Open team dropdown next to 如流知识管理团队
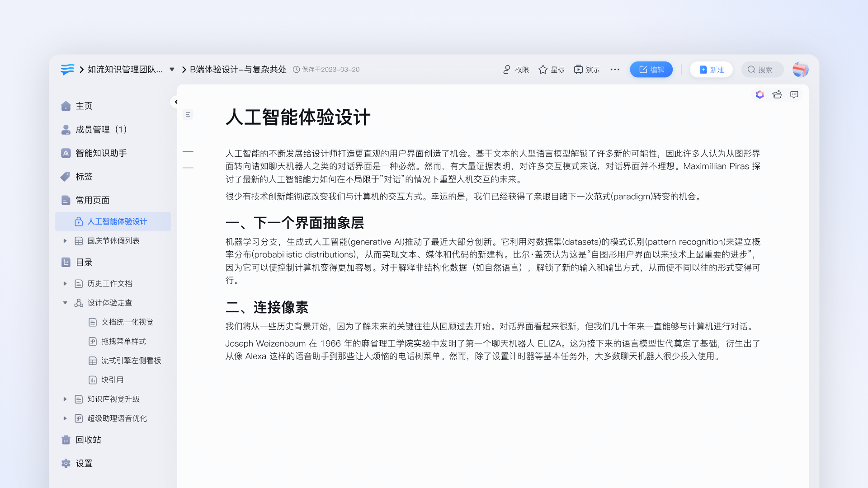 172,70
